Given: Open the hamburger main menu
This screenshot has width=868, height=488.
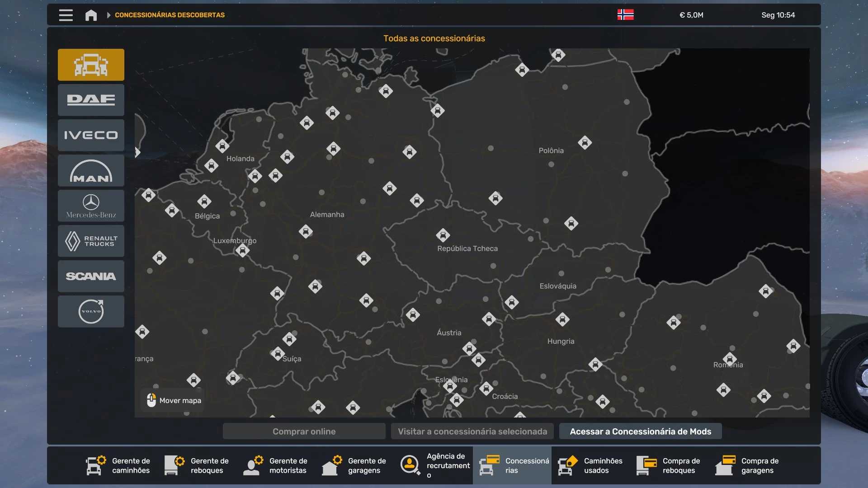Looking at the screenshot, I should click(x=66, y=15).
